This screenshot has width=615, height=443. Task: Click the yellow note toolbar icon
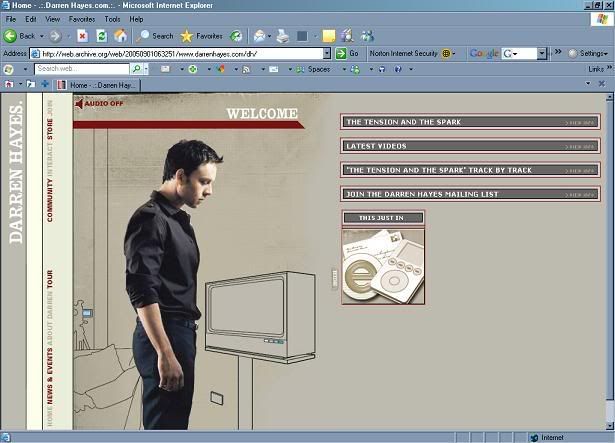[329, 36]
